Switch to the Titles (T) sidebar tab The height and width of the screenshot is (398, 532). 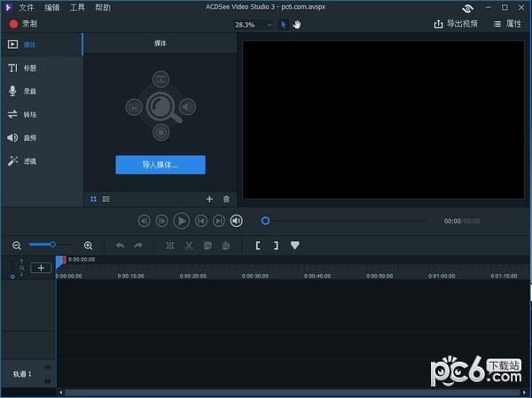42,68
